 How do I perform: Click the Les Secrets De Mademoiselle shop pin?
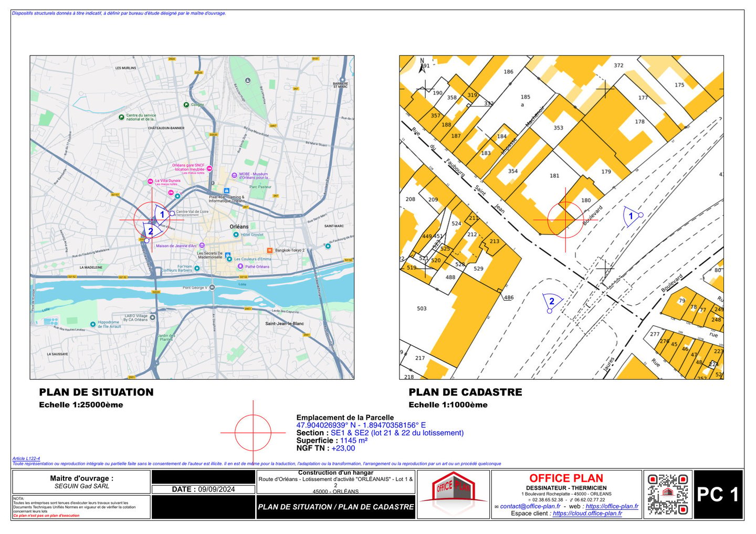point(228,254)
